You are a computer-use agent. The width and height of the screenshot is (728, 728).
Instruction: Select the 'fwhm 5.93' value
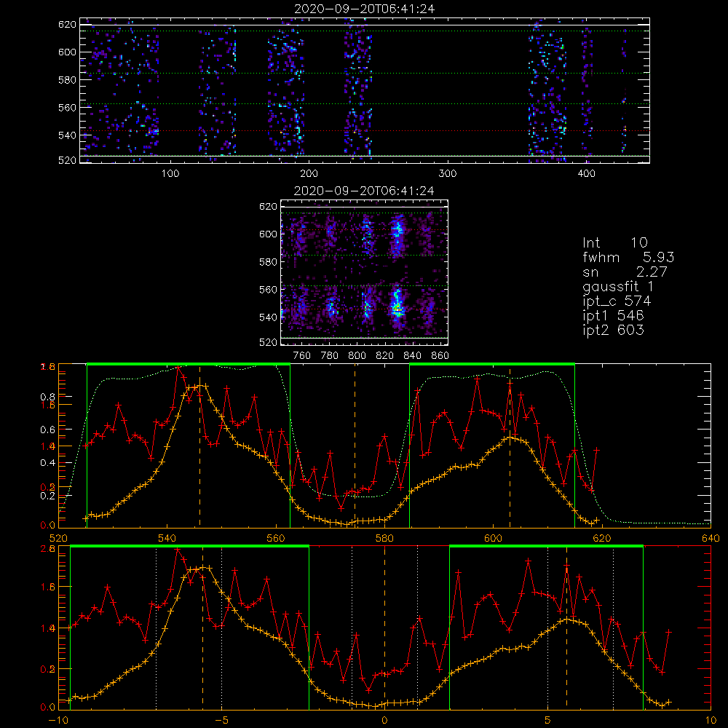629,257
